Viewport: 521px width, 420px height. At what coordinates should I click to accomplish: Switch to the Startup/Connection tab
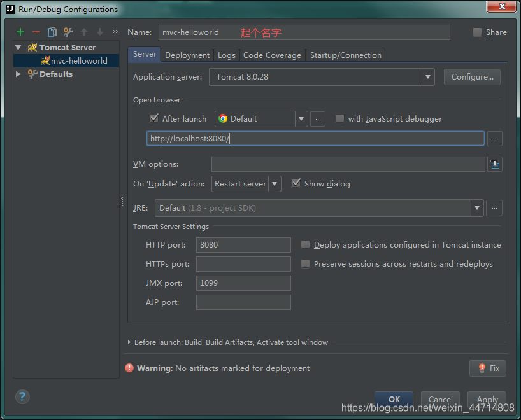coord(346,55)
